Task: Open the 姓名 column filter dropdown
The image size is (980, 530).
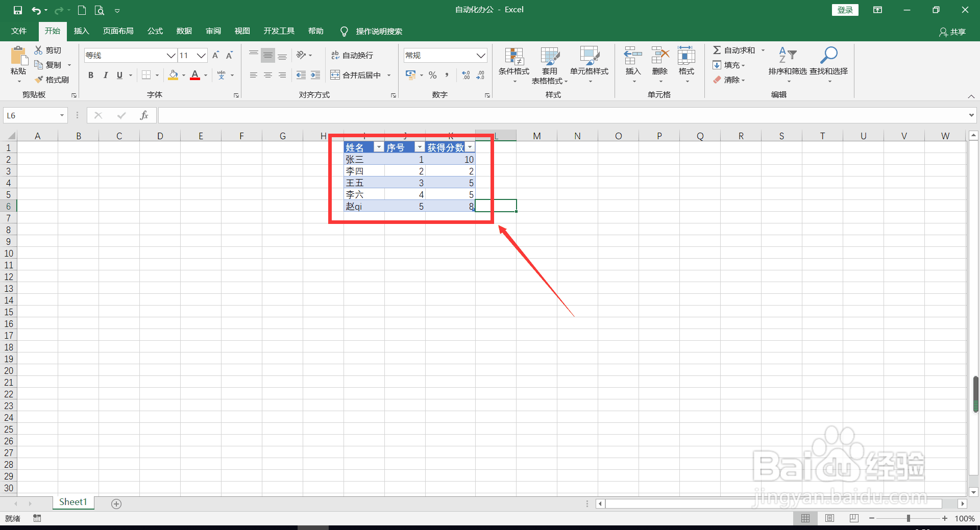Action: (379, 147)
